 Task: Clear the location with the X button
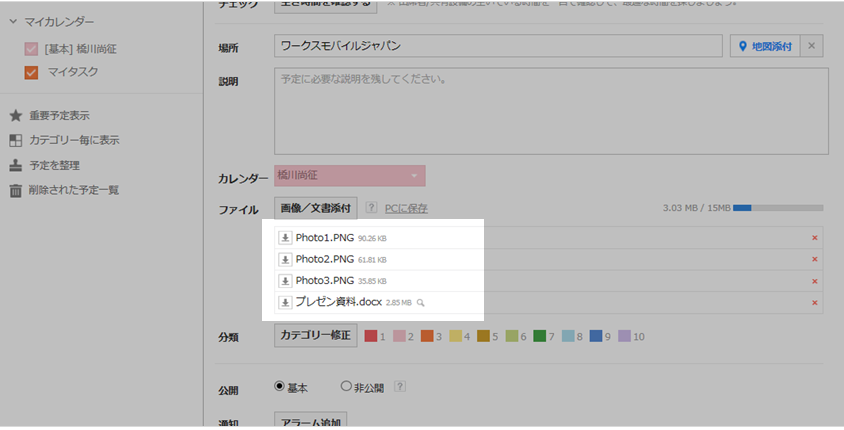813,46
